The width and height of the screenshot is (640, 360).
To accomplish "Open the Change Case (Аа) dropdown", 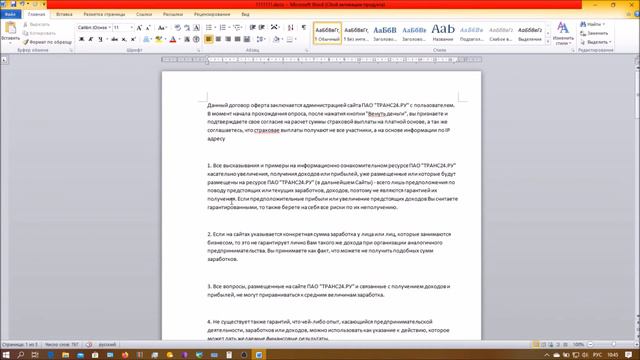I will [162, 28].
